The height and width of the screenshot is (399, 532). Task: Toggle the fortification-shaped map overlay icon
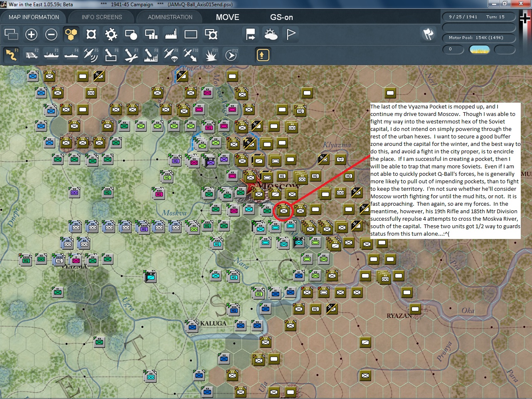click(x=91, y=34)
